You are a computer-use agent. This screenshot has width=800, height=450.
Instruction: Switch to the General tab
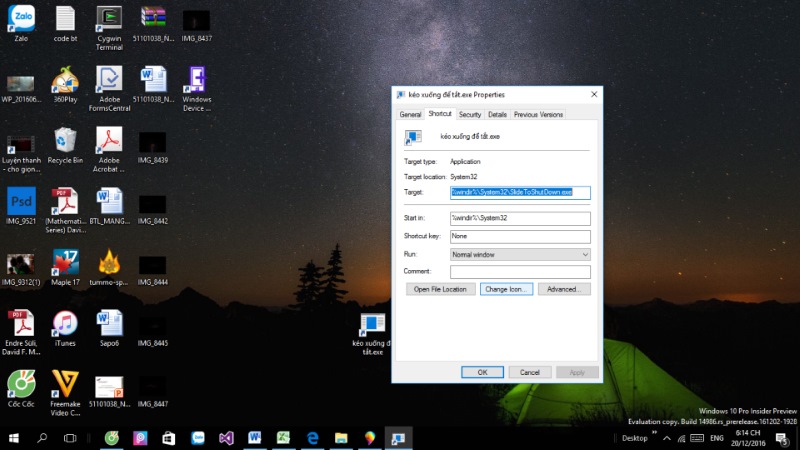410,114
